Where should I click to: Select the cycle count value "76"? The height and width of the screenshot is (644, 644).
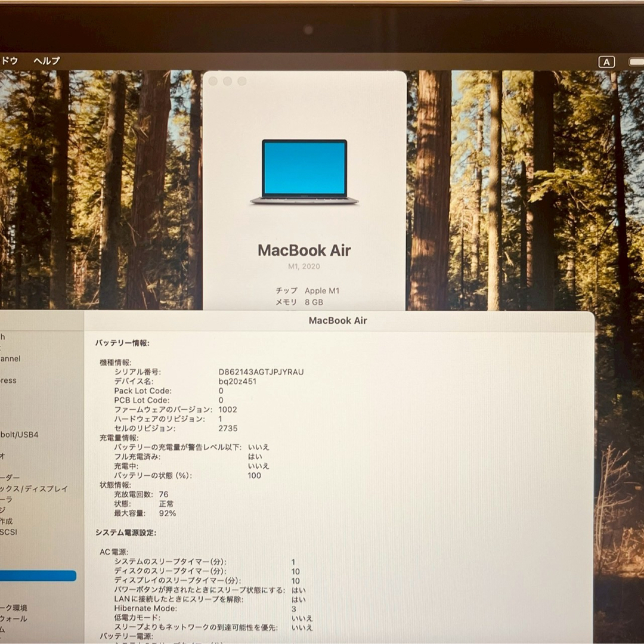coord(163,494)
